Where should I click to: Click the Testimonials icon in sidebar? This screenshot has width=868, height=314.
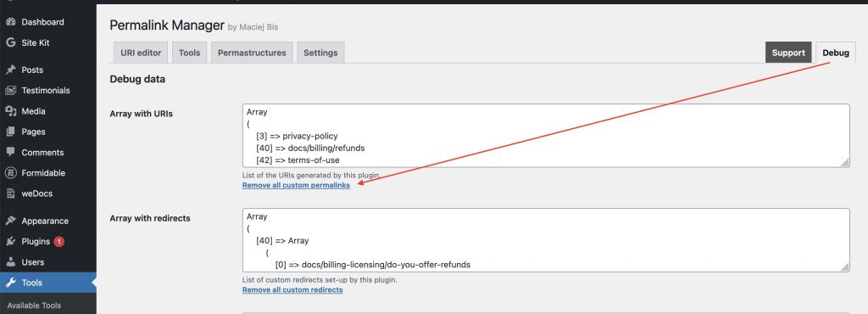[10, 90]
